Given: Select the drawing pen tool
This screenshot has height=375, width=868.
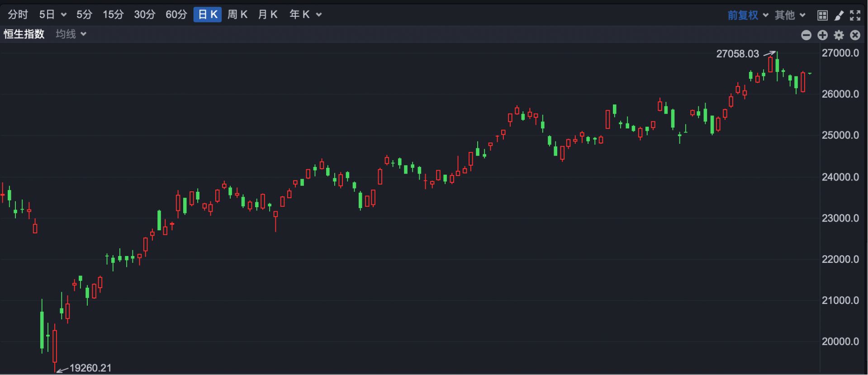Looking at the screenshot, I should [x=839, y=15].
